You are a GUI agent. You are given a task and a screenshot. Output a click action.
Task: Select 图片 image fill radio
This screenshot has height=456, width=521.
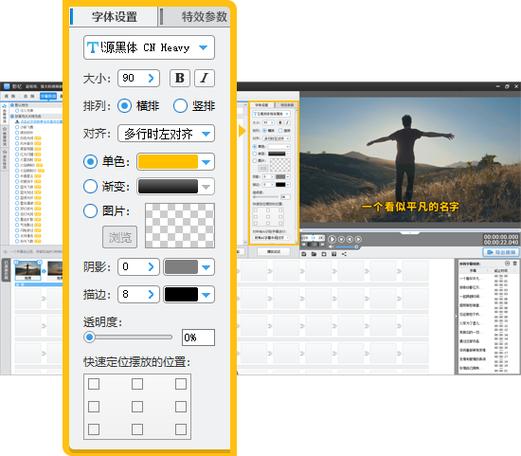[x=90, y=211]
